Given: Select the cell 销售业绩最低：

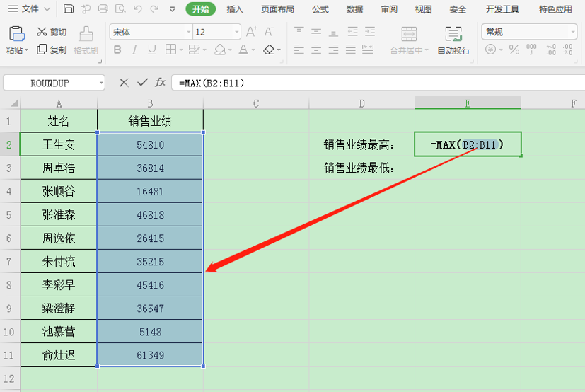Looking at the screenshot, I should click(361, 168).
